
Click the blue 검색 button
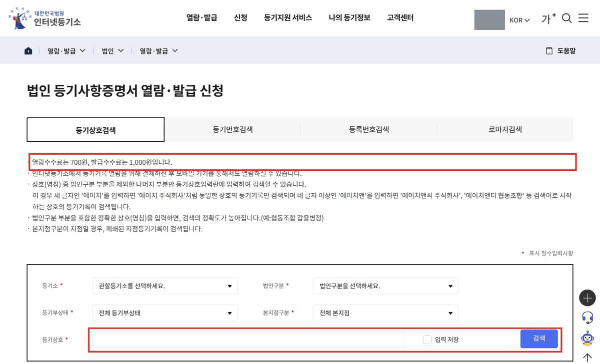pos(539,339)
